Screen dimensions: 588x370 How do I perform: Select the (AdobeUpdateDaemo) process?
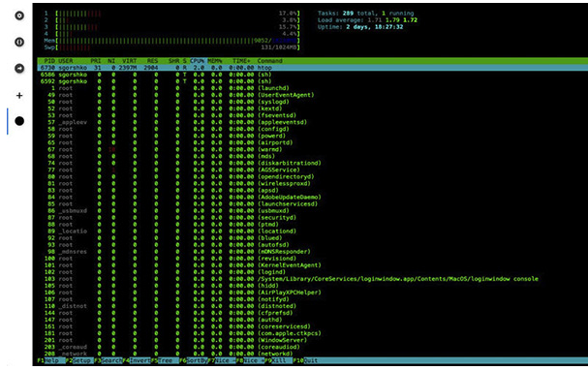pos(312,198)
